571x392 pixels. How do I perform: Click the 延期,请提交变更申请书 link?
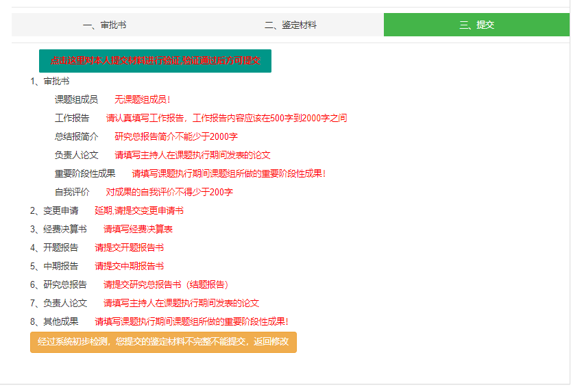(139, 210)
